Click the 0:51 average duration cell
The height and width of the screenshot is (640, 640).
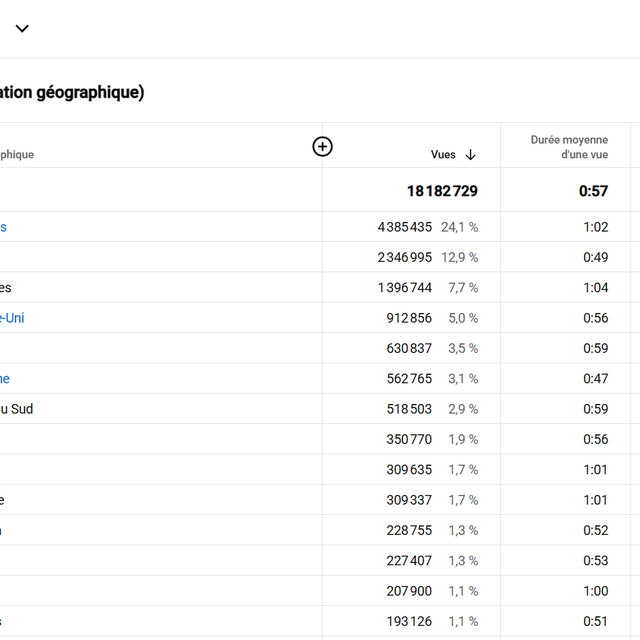pos(596,622)
